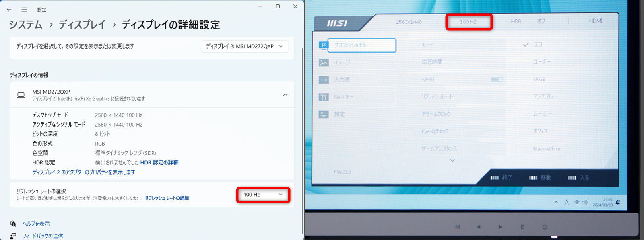Select the イメージ picture icon in MSI OSD
The width and height of the screenshot is (644, 240).
[324, 63]
